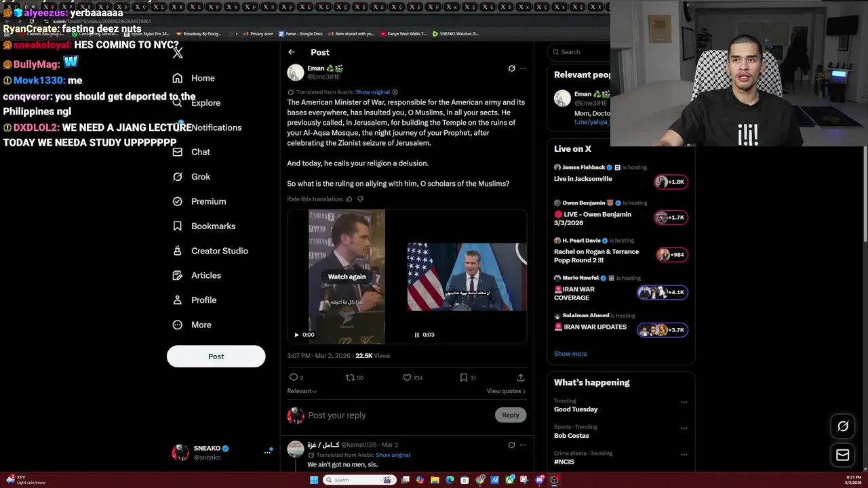Open View quotes

tap(506, 391)
